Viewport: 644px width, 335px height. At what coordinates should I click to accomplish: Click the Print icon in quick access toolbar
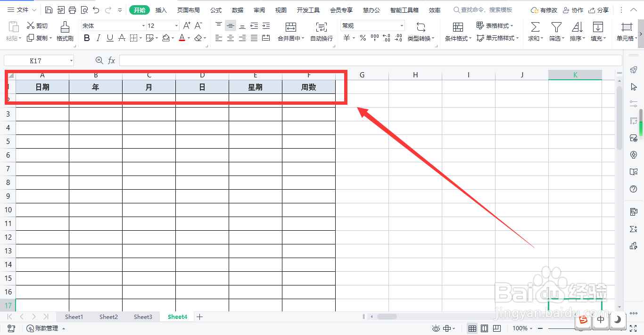coord(72,10)
